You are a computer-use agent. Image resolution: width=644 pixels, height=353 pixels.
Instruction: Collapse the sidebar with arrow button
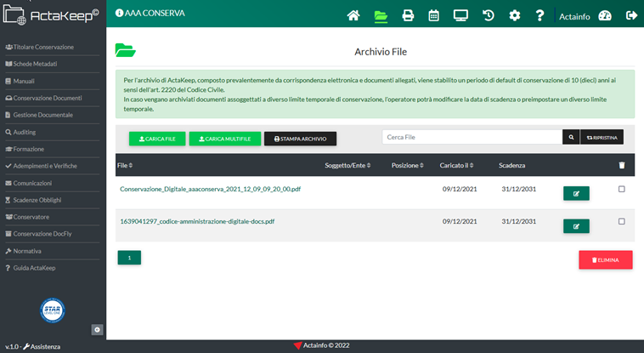(97, 329)
